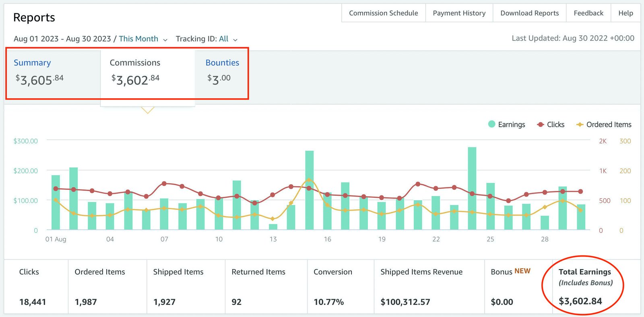Toggle the Ordered Items legend yellow marker

[580, 124]
